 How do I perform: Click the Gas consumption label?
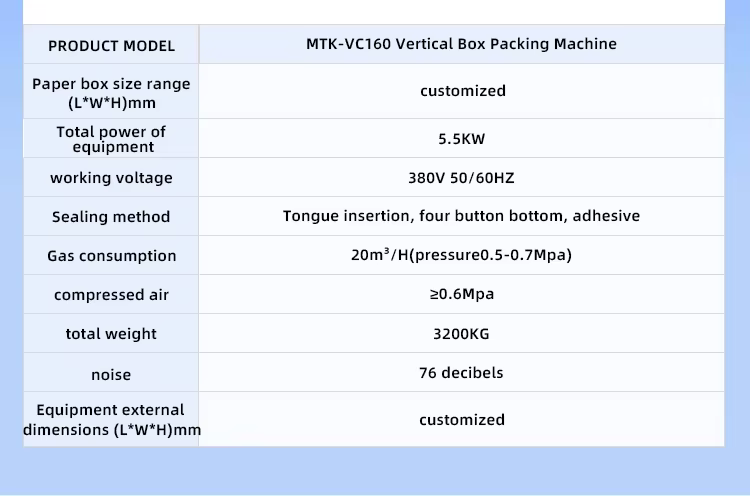pyautogui.click(x=111, y=256)
